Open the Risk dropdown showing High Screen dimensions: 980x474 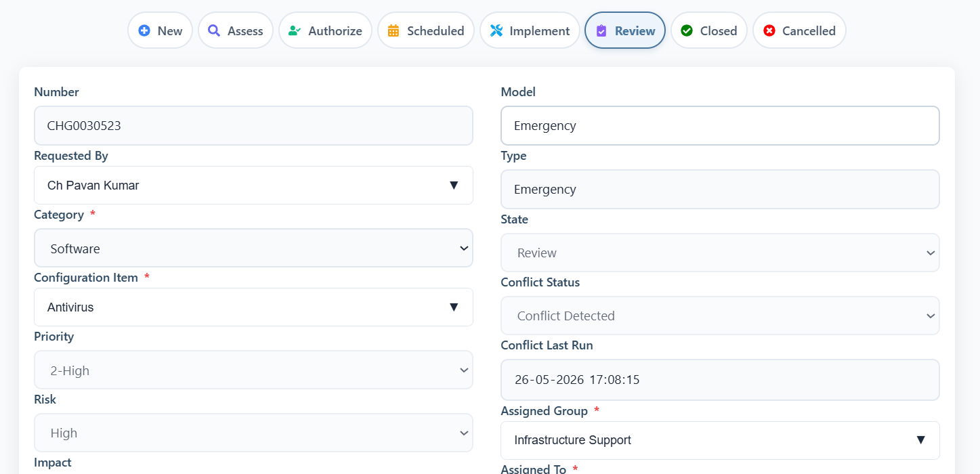click(x=253, y=433)
